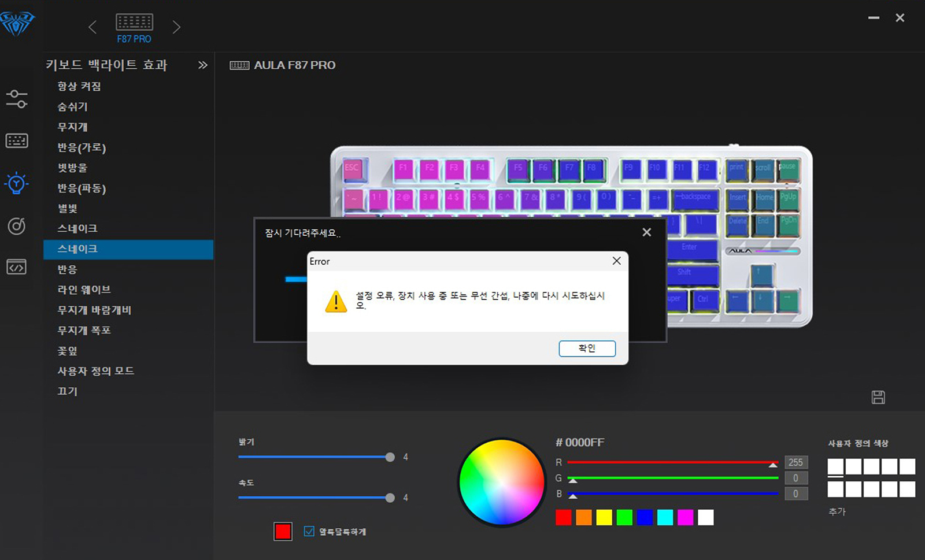Open the macro code sidebar icon
This screenshot has height=560, width=925.
[16, 267]
